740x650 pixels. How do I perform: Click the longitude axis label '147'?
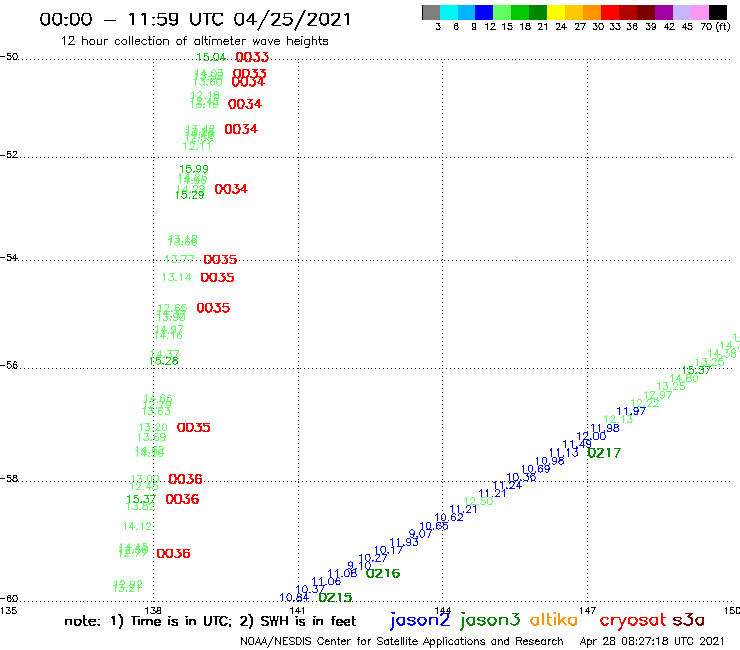tap(588, 610)
